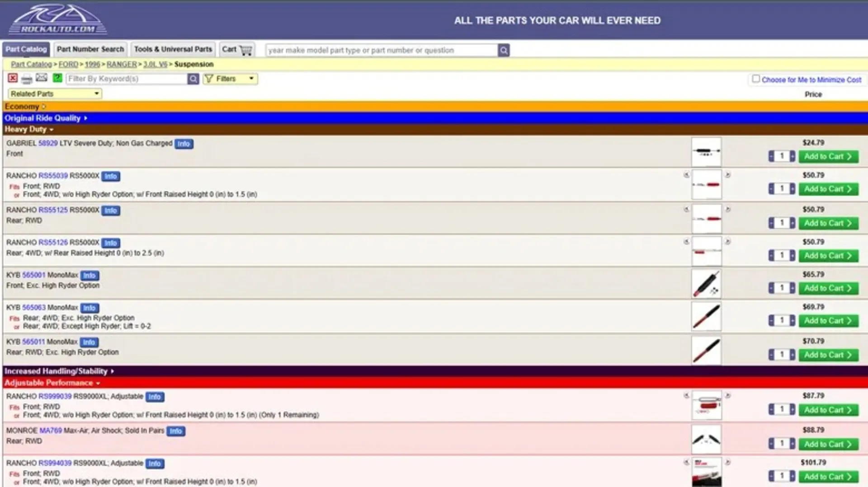Enable Choose for Me to Minimize Cost

click(x=756, y=79)
